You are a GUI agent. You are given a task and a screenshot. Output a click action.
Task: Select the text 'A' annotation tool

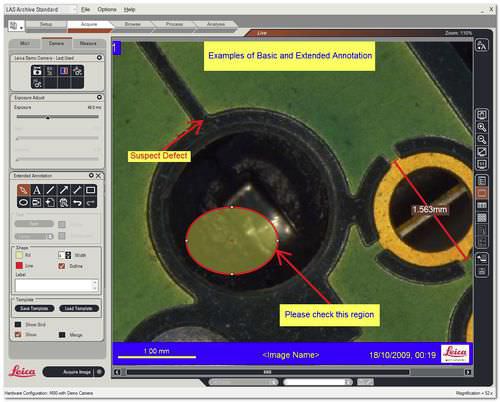pos(37,190)
